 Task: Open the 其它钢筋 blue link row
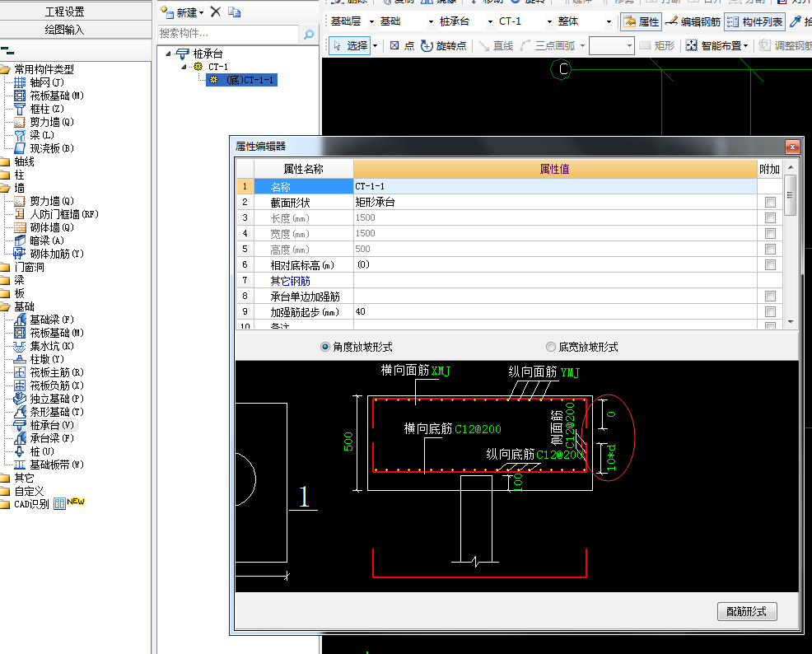click(x=290, y=281)
